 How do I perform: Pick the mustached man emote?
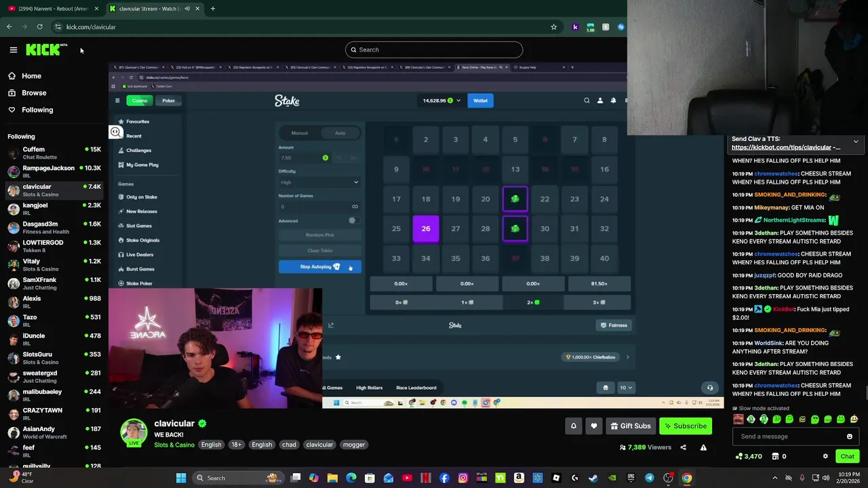(738, 419)
